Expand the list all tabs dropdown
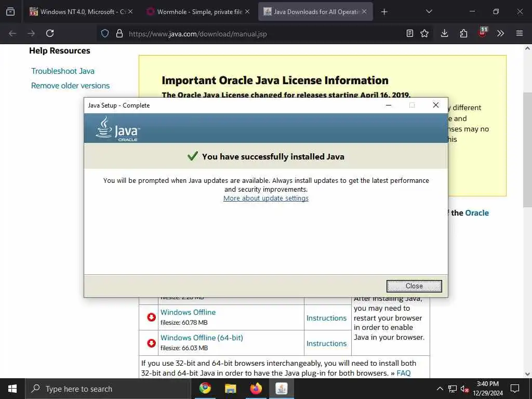The height and width of the screenshot is (399, 532). (429, 11)
